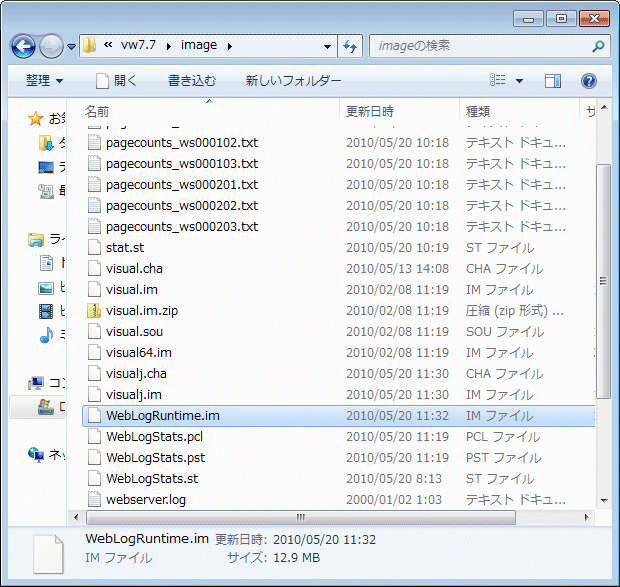Click the search magnifier icon
620x587 pixels.
tap(598, 46)
